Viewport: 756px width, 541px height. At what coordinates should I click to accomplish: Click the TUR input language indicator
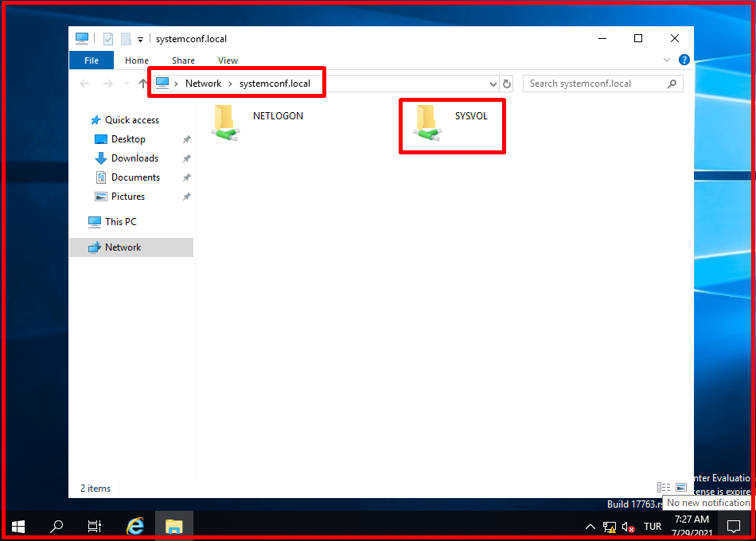[x=653, y=527]
